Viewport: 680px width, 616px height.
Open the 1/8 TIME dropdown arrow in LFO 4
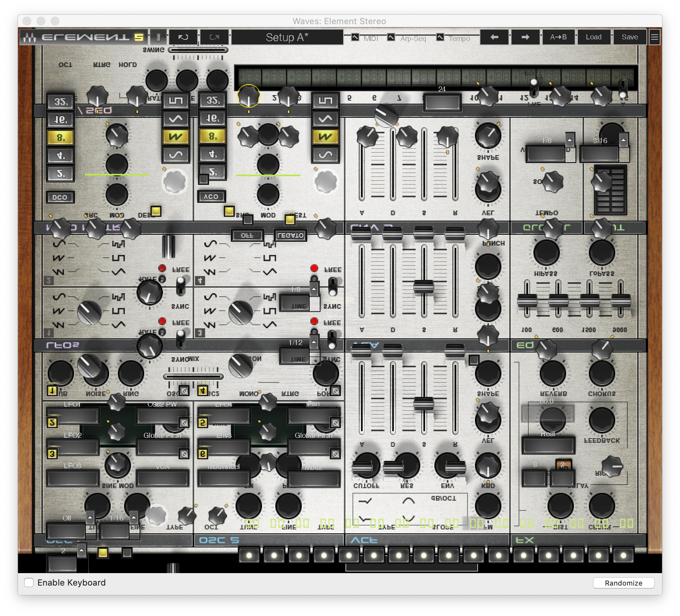(314, 289)
